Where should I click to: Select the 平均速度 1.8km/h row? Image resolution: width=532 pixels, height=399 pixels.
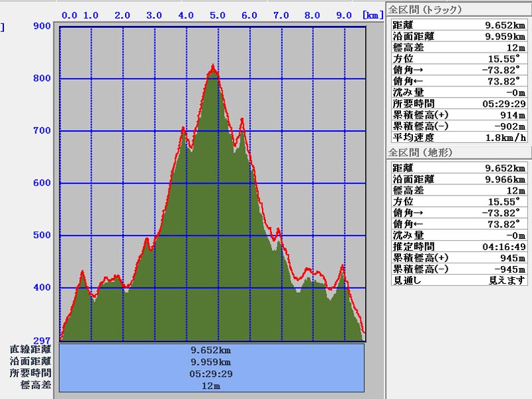pos(457,138)
